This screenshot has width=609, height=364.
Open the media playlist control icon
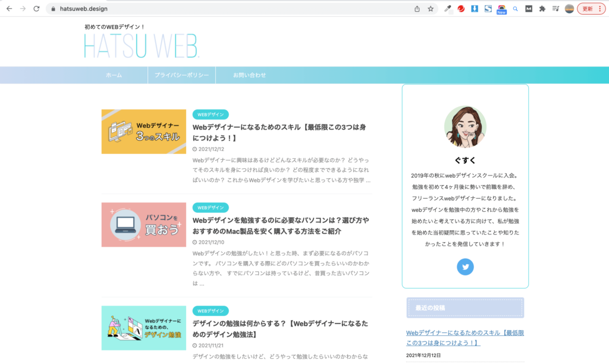pos(556,8)
